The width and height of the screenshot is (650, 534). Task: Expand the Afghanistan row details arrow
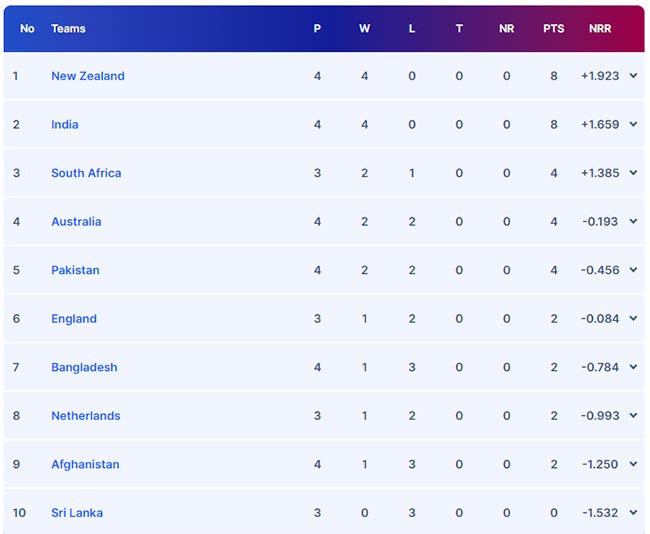[x=633, y=464]
